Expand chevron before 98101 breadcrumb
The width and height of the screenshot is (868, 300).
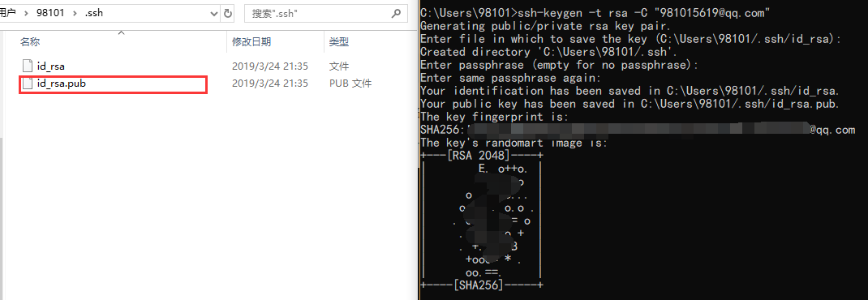(x=25, y=13)
